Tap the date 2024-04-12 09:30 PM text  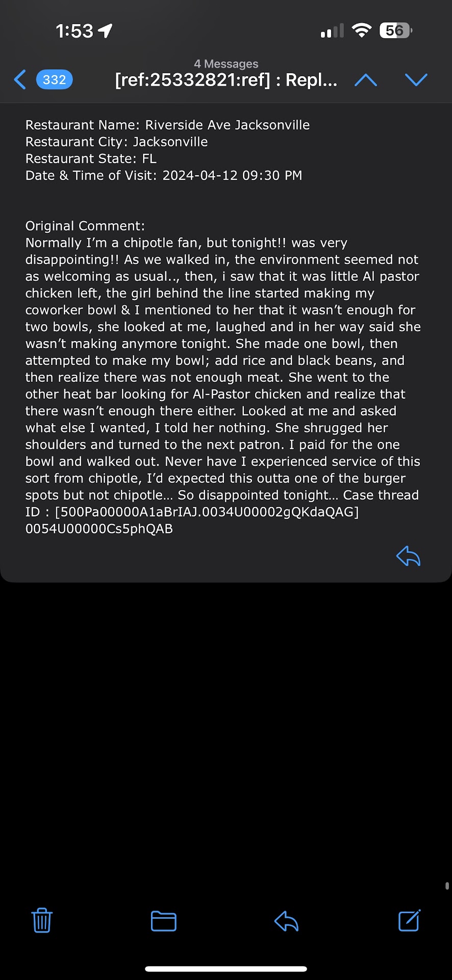(232, 176)
